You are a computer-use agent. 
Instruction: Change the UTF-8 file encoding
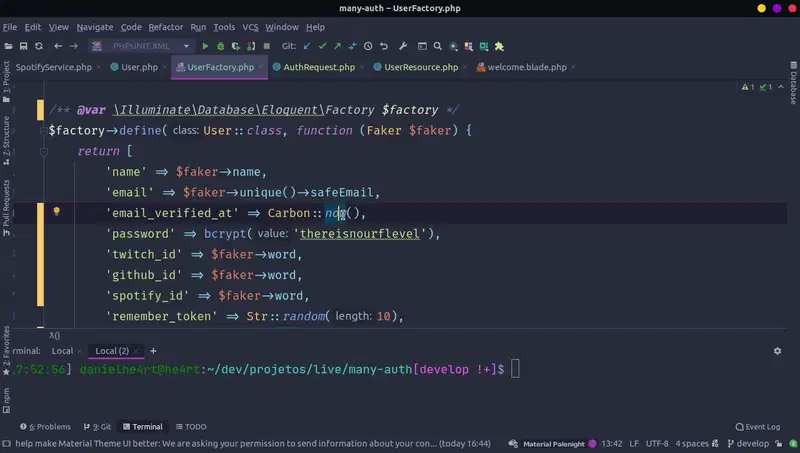657,444
